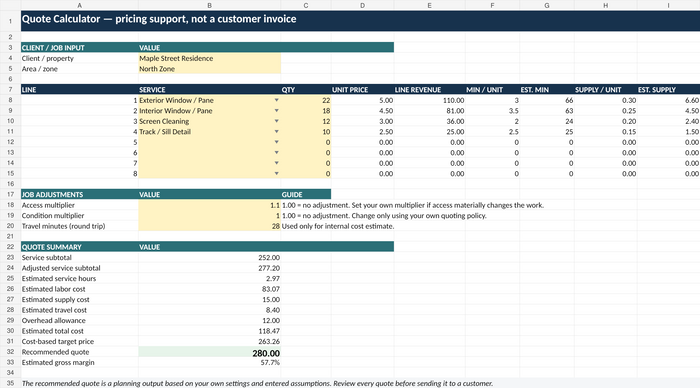Screen dimensions: 700x388
Task: Select the 'North Zone' area cell
Action: [209, 69]
